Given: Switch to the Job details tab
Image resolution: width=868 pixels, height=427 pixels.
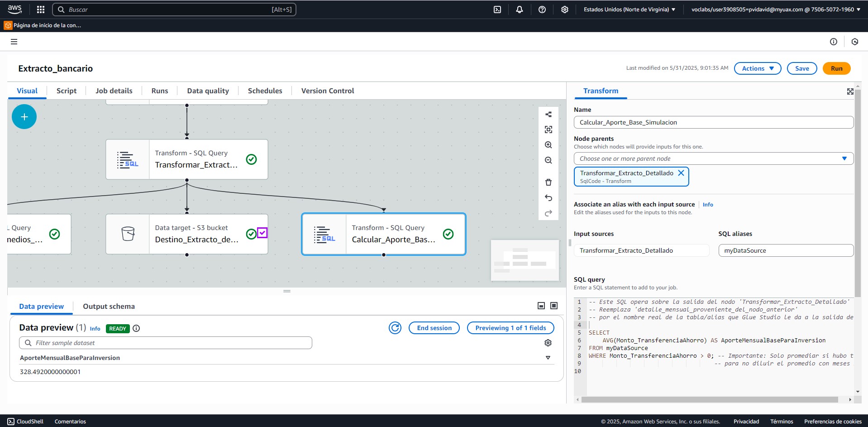Looking at the screenshot, I should pos(114,91).
